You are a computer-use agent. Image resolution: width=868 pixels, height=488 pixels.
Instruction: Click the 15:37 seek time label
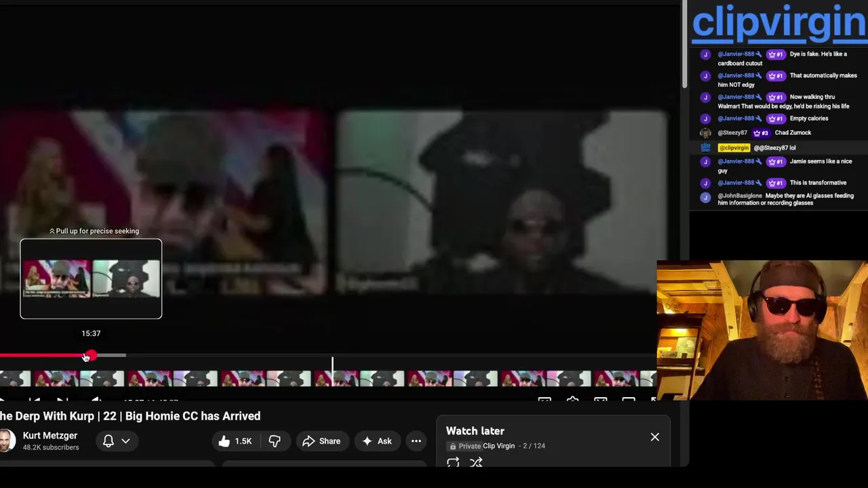91,333
